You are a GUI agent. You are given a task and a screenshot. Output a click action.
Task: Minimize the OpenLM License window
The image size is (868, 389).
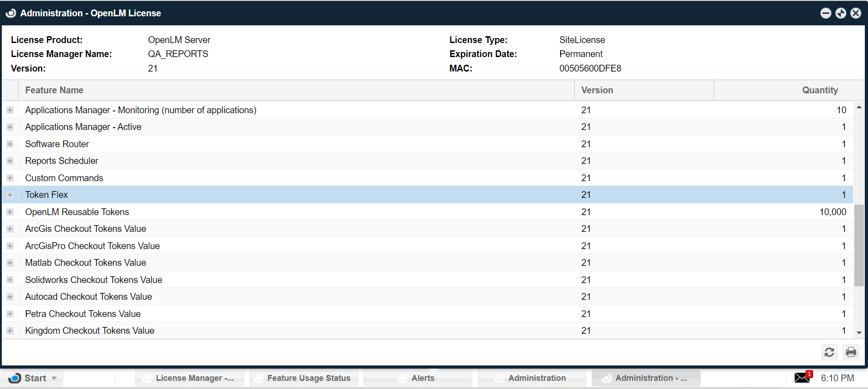tap(825, 13)
